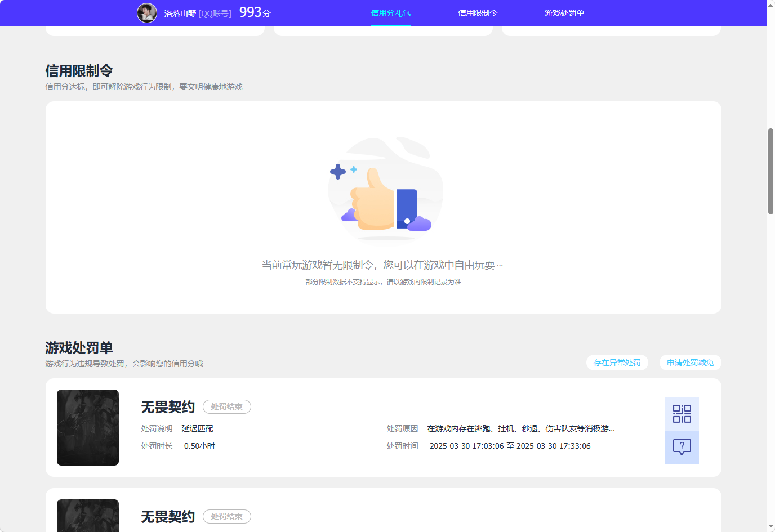
Task: Click username 洛落山野 in header
Action: click(x=180, y=14)
